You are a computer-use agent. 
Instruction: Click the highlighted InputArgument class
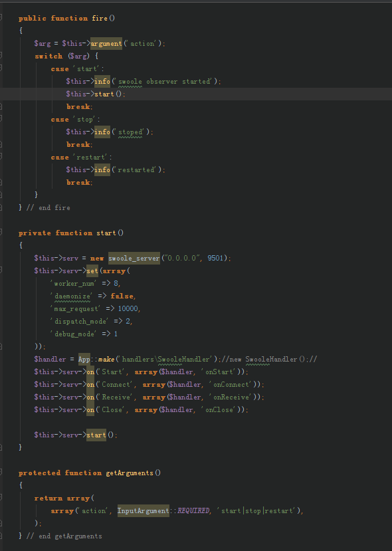click(144, 511)
